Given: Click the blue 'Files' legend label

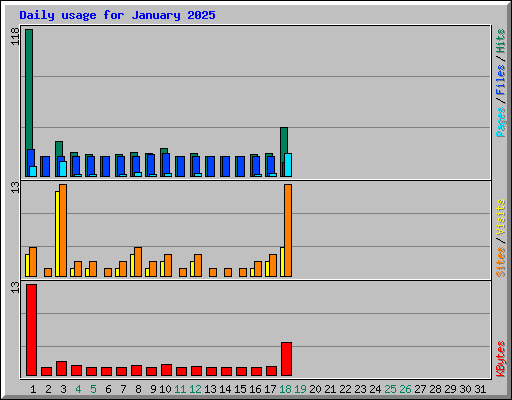Looking at the screenshot, I should (x=500, y=80).
